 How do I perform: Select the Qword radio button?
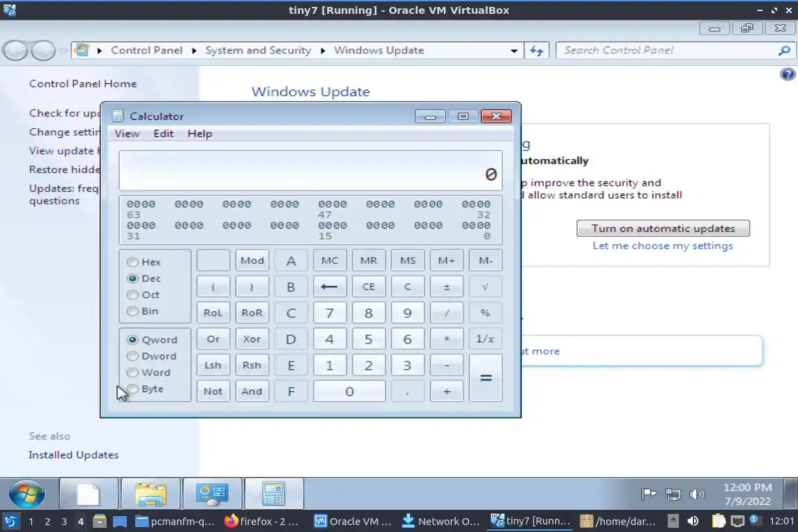point(133,339)
